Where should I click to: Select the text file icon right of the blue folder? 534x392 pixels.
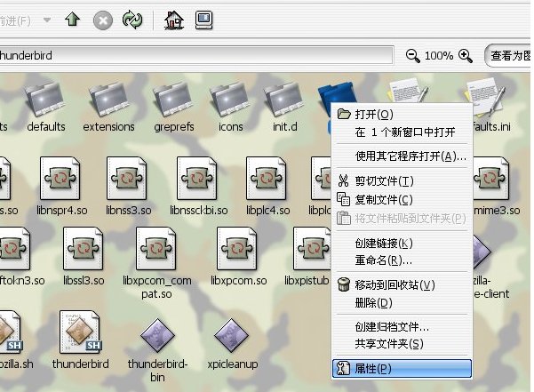(x=406, y=91)
